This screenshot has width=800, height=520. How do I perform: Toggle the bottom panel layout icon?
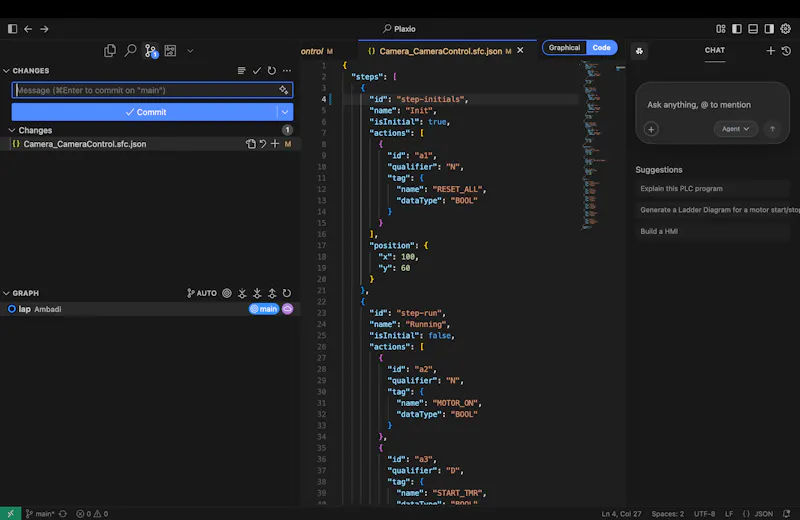tap(753, 29)
